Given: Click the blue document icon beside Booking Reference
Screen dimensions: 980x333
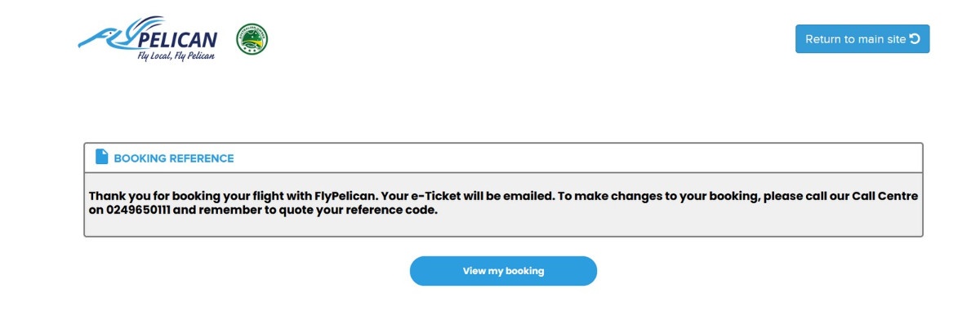Looking at the screenshot, I should (x=102, y=158).
